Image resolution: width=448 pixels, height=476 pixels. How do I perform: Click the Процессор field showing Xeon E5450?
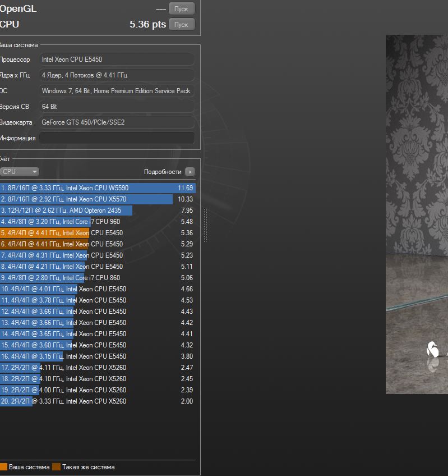[117, 60]
